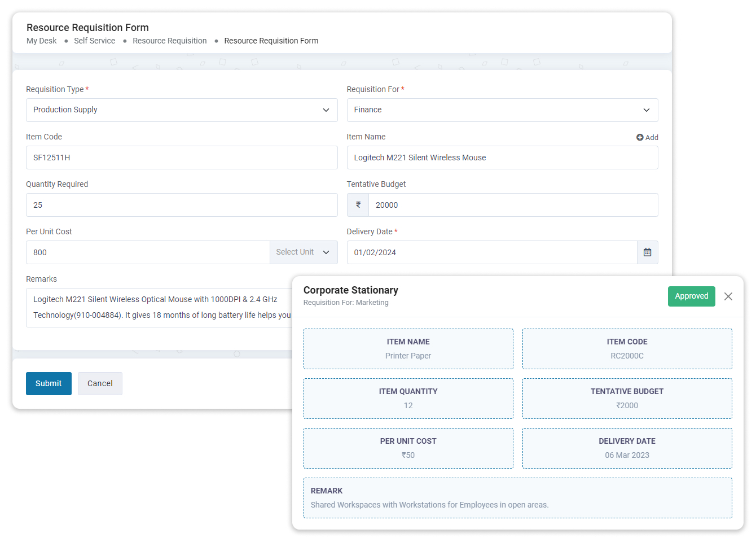Click the Approved status badge
This screenshot has height=542, width=756.
[x=691, y=296]
